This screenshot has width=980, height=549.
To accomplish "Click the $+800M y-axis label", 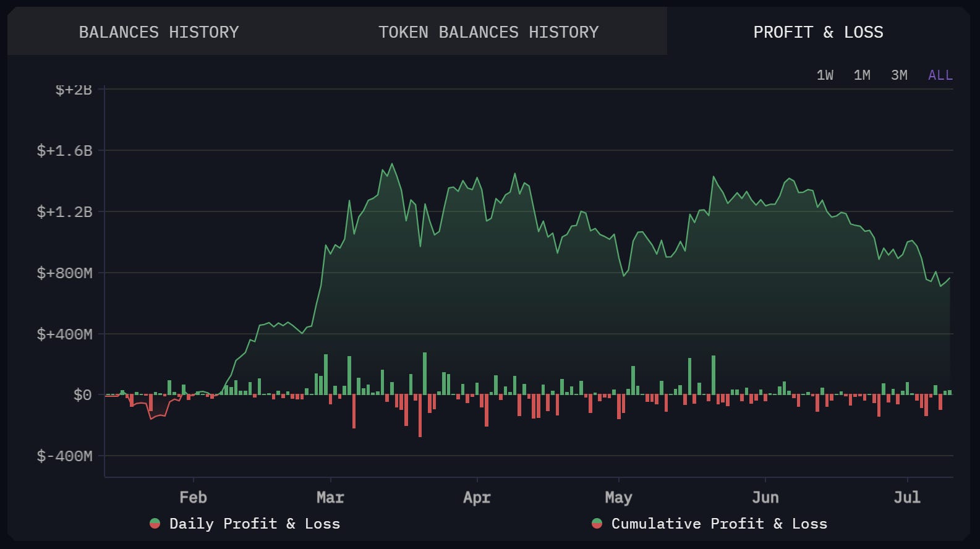I will click(x=64, y=273).
